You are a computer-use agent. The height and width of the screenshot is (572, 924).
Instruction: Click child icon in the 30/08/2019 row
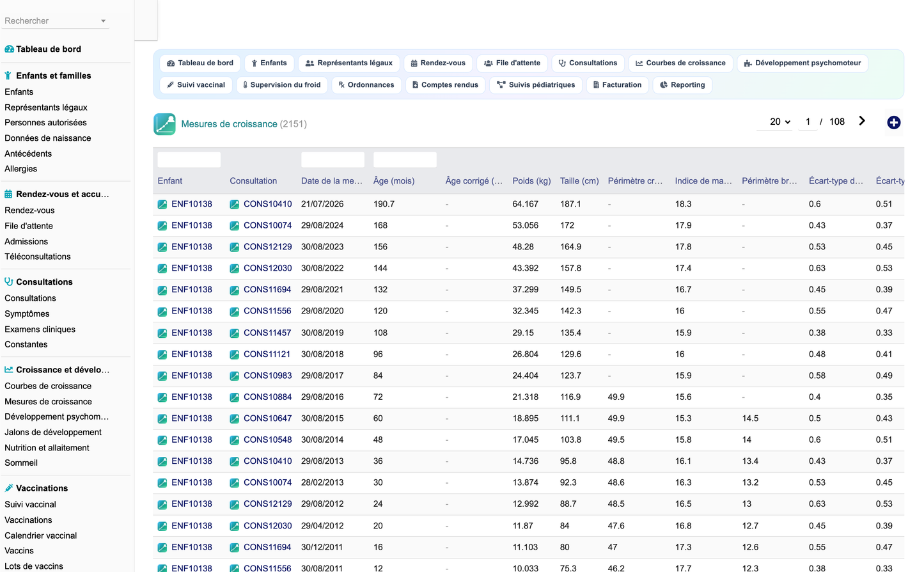click(162, 333)
